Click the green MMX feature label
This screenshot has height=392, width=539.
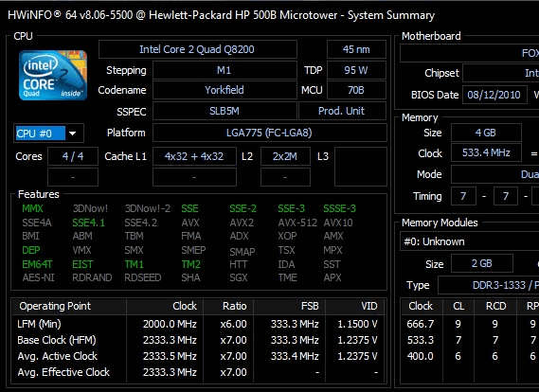coord(32,208)
